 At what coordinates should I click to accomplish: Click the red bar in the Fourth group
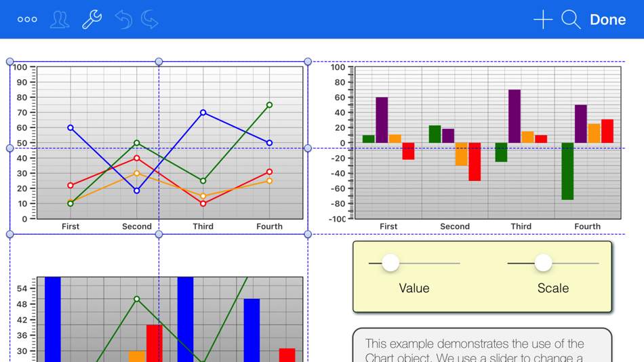(x=607, y=131)
